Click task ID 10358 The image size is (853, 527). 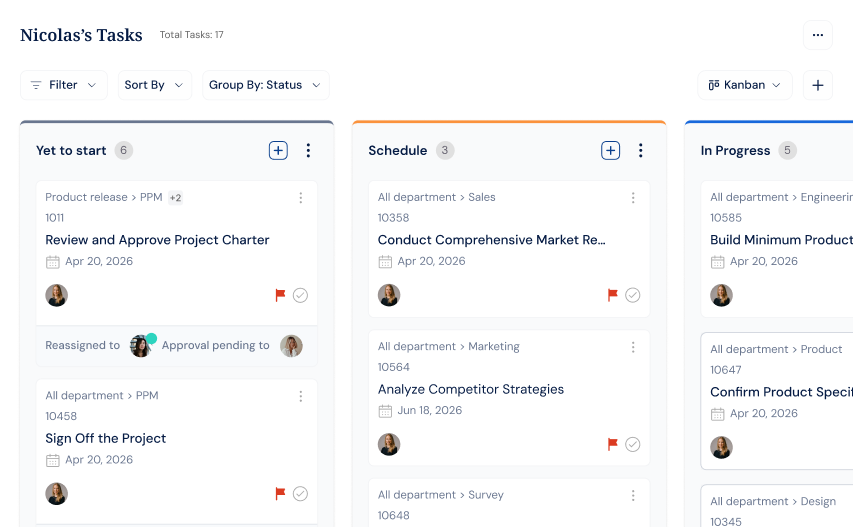pos(393,218)
